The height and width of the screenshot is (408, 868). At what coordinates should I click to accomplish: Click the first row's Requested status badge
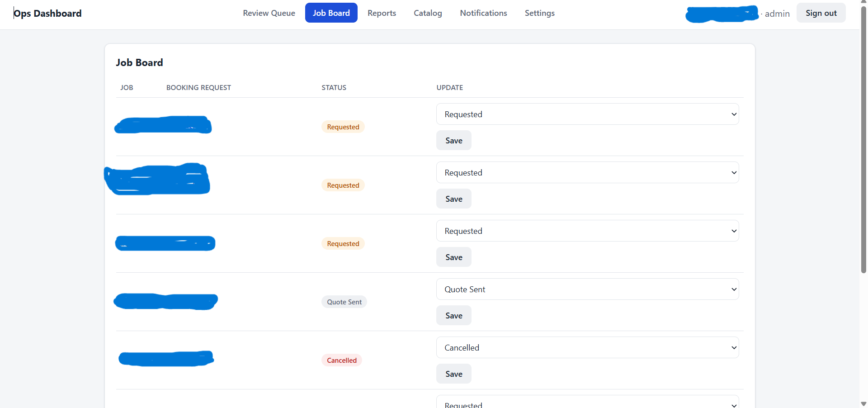pyautogui.click(x=343, y=127)
